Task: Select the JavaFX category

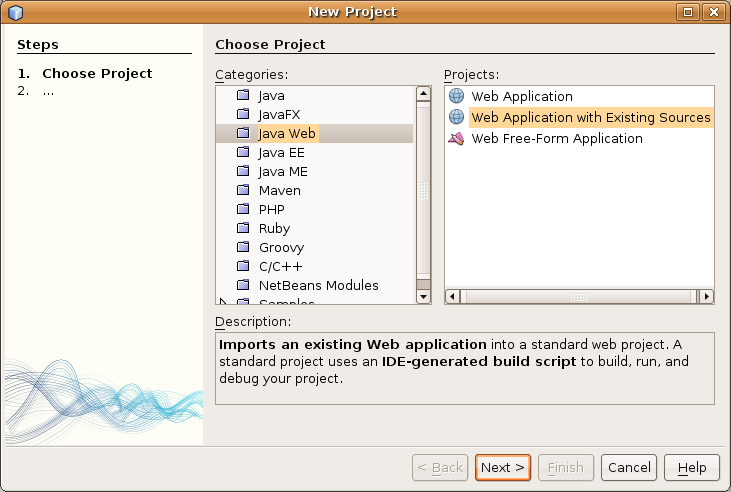Action: (279, 114)
